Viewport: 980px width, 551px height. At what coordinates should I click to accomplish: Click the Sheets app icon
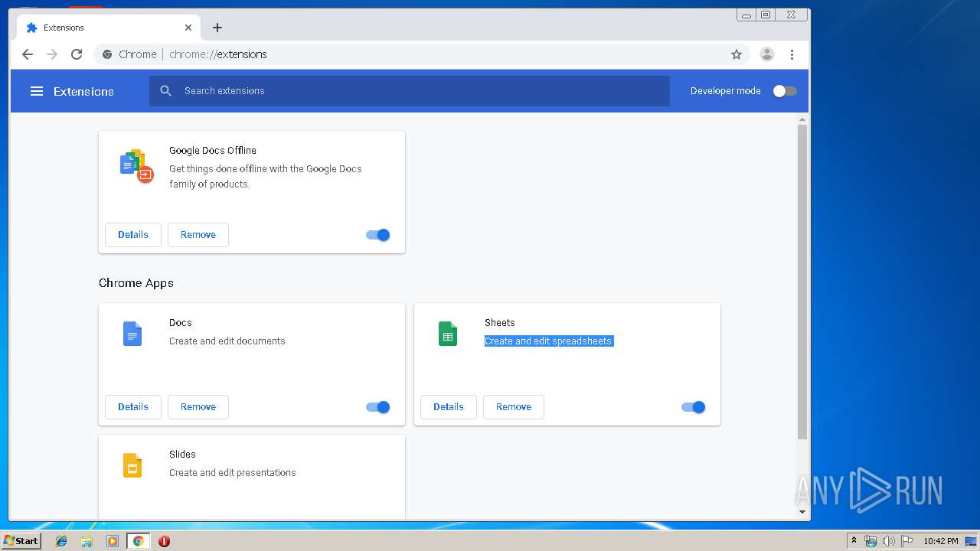tap(448, 334)
